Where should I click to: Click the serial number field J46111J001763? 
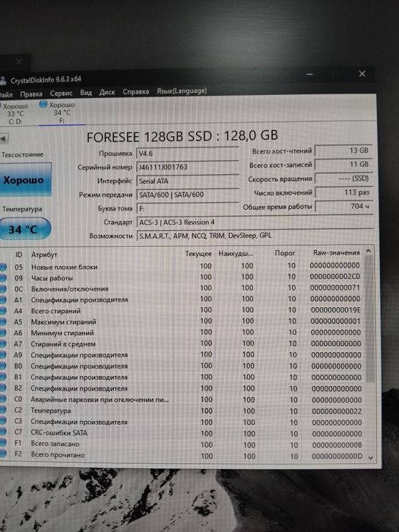(x=188, y=167)
